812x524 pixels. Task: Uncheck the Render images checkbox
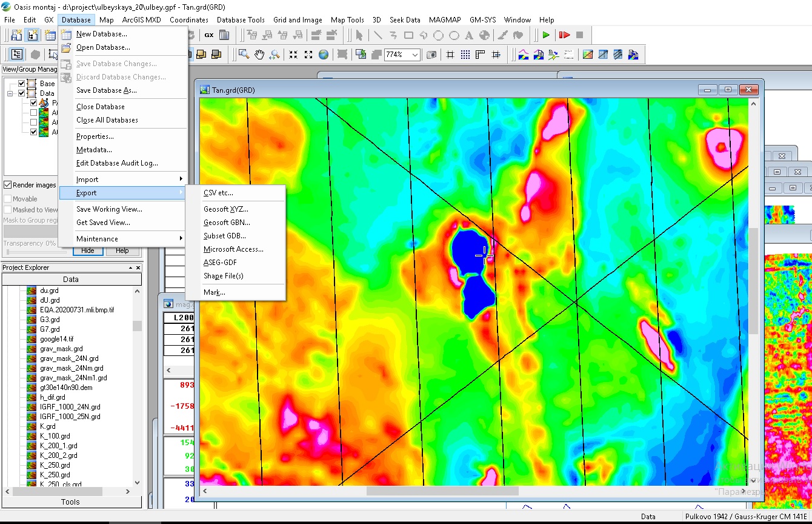[x=8, y=185]
